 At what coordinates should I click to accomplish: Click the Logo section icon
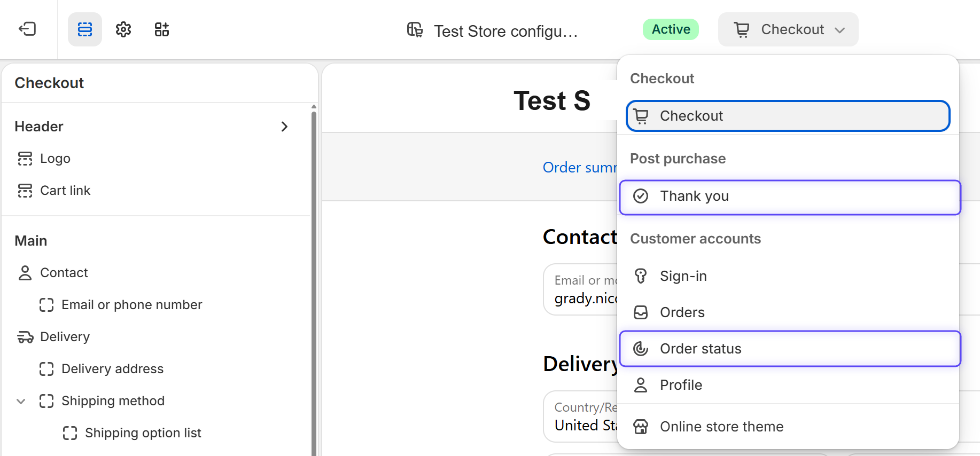click(x=25, y=159)
